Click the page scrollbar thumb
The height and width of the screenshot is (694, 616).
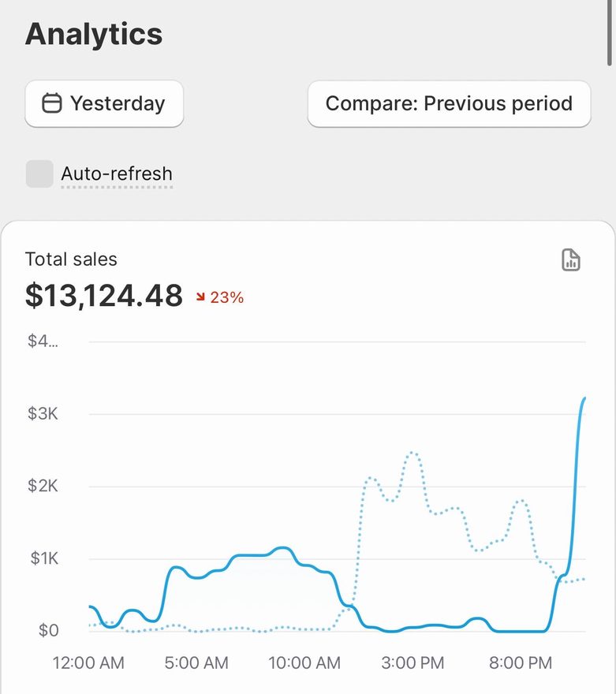(x=610, y=32)
